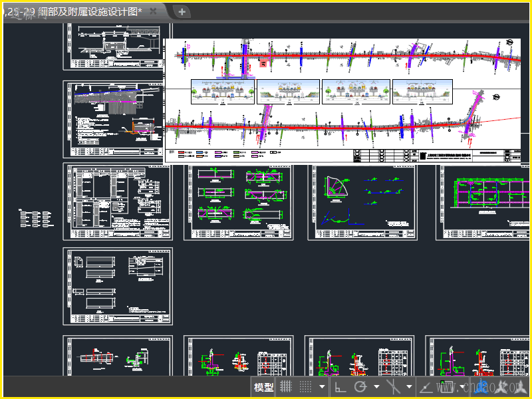
Task: Close the 细部及附属设施设计图 drawing tab
Action: click(x=154, y=11)
